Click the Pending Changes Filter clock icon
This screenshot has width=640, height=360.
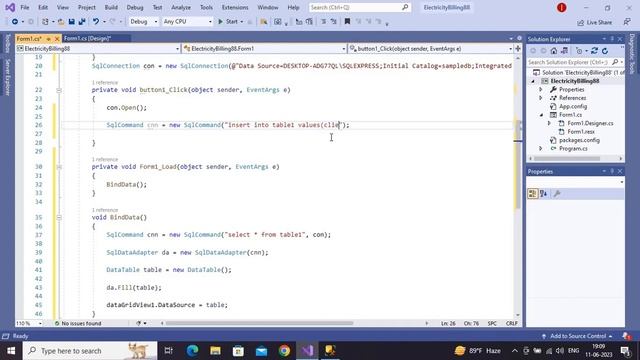[579, 51]
